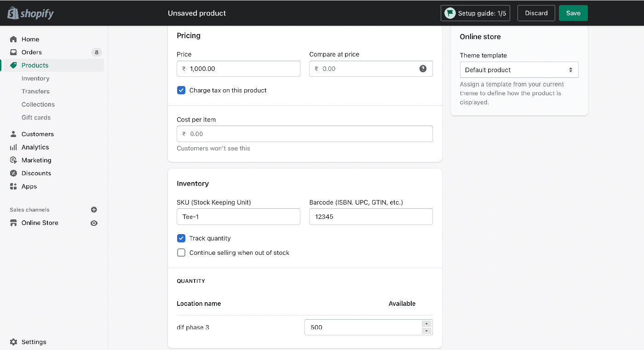Open Apps in sidebar
644x350 pixels.
tap(29, 186)
